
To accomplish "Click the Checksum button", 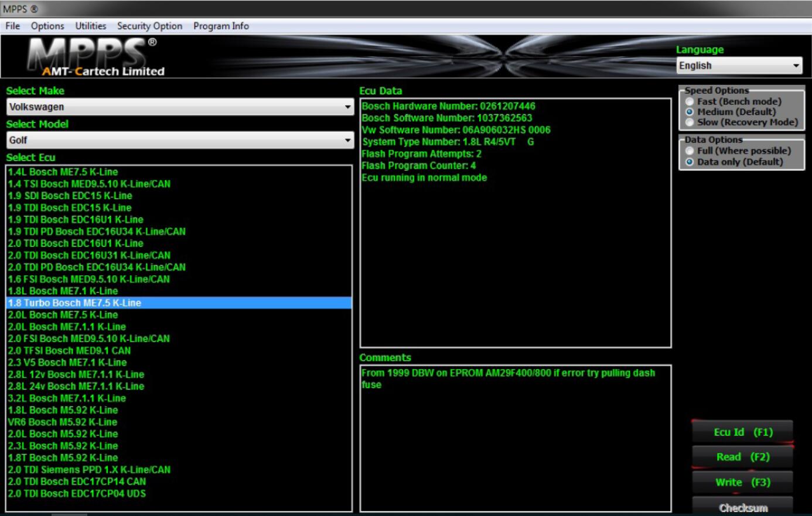I will coord(742,507).
